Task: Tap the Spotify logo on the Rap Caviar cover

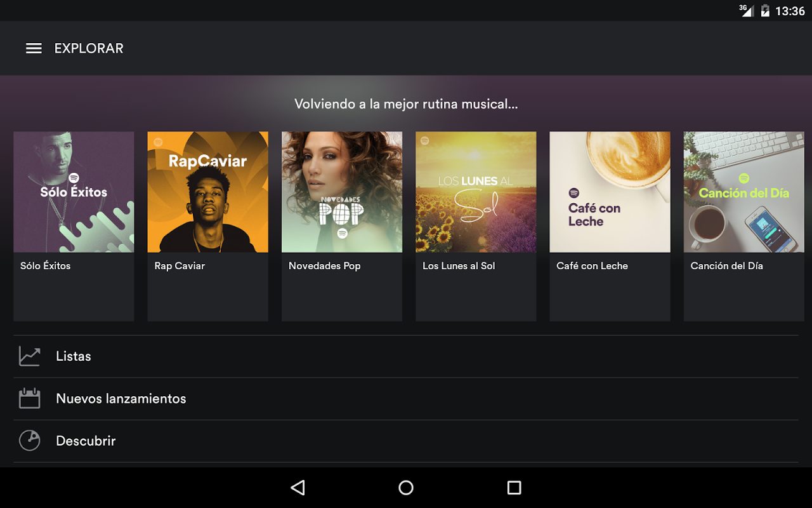Action: [x=157, y=141]
